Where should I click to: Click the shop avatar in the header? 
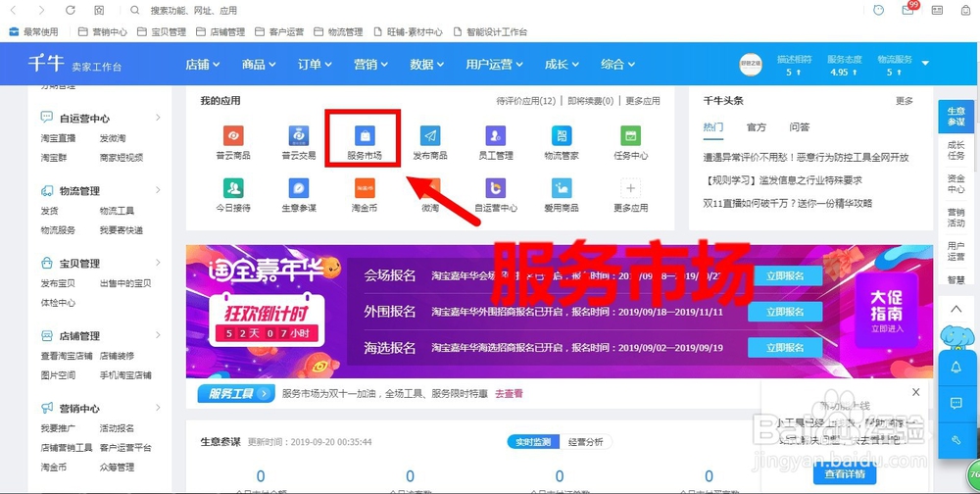coord(751,65)
